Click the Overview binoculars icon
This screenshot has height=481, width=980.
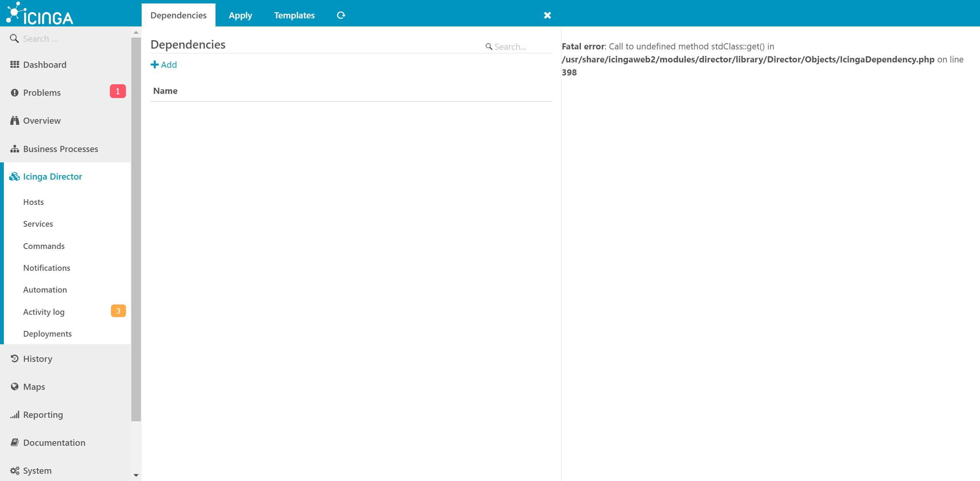point(14,120)
